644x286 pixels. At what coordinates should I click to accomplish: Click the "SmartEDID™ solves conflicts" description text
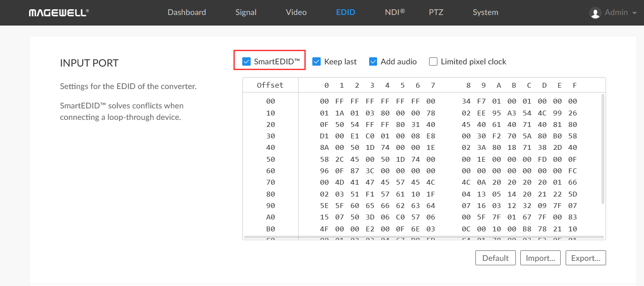pos(122,111)
